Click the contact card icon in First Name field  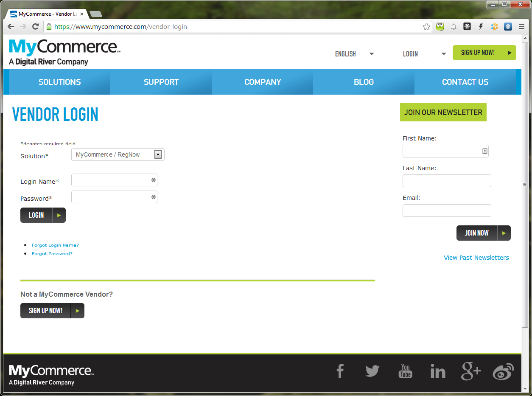(x=484, y=151)
